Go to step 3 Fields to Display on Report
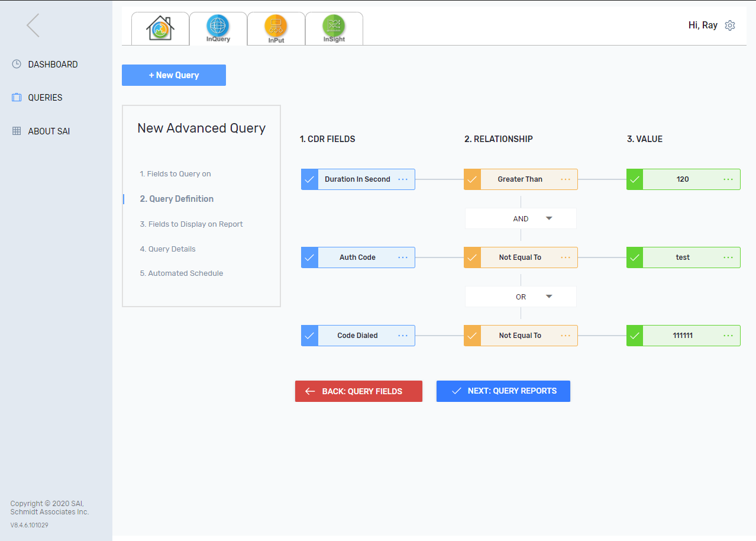Viewport: 756px width, 541px height. (191, 224)
